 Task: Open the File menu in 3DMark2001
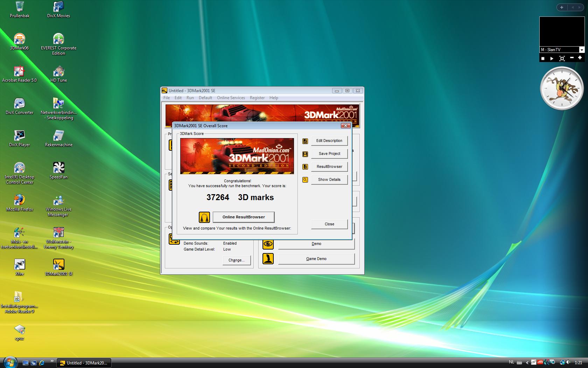167,98
